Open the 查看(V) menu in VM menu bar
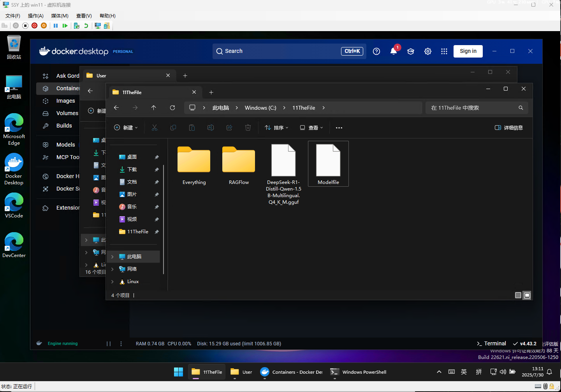 coord(84,16)
